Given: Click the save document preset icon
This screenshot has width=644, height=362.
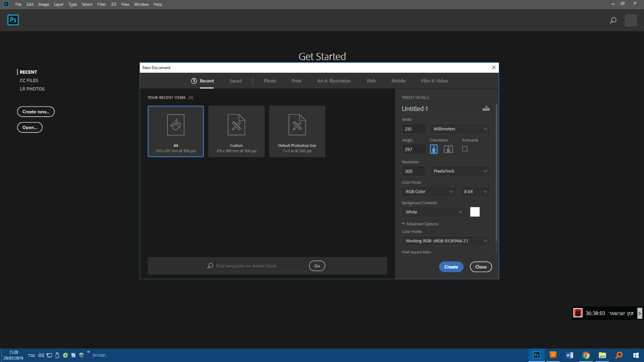Looking at the screenshot, I should pyautogui.click(x=486, y=108).
